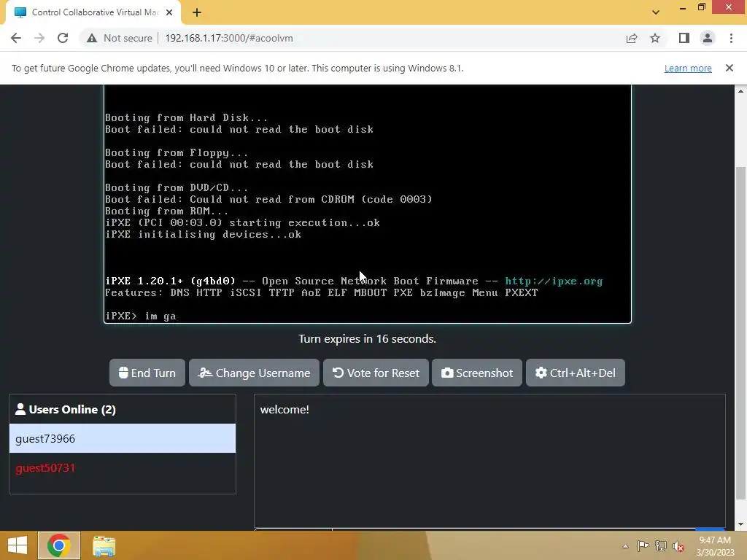Open the Windows Start button

(18, 545)
